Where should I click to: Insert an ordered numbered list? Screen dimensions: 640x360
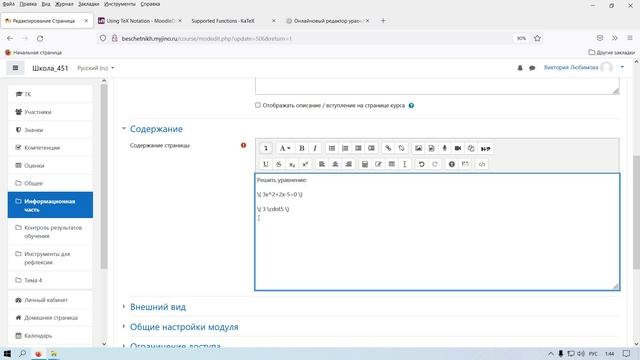(345, 148)
